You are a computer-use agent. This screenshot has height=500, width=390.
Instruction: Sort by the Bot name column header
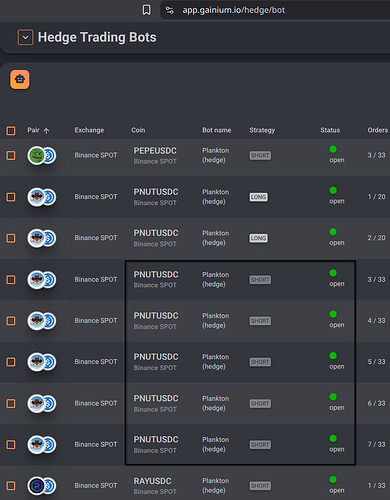217,130
